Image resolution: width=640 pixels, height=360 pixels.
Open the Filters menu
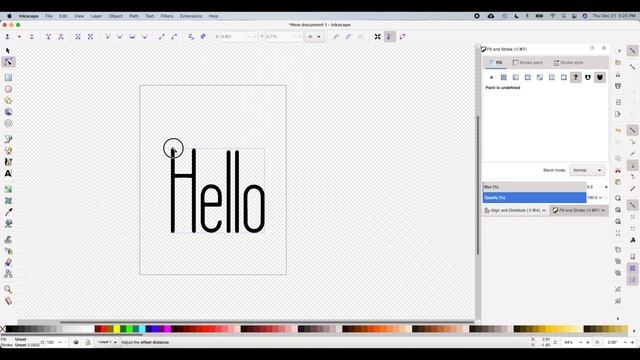coord(167,16)
